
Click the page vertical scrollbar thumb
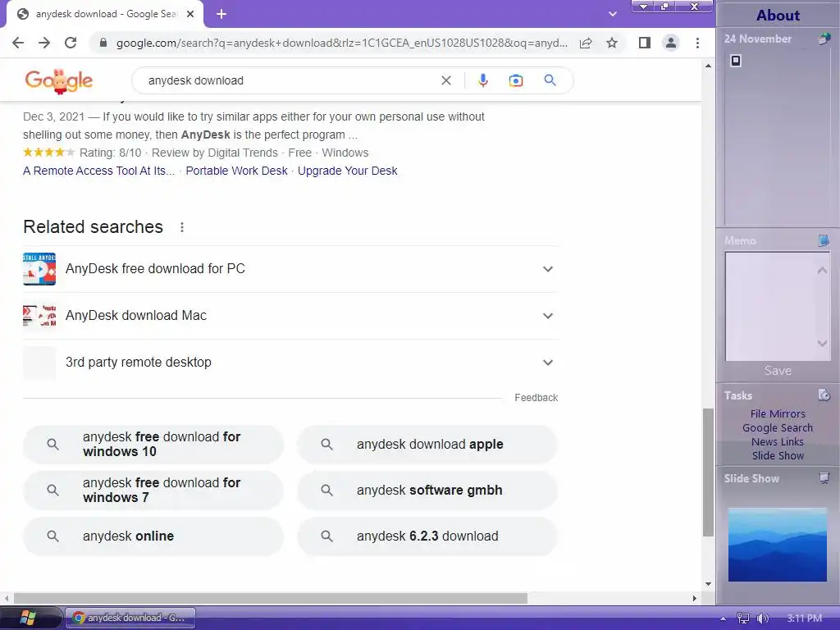coord(708,472)
